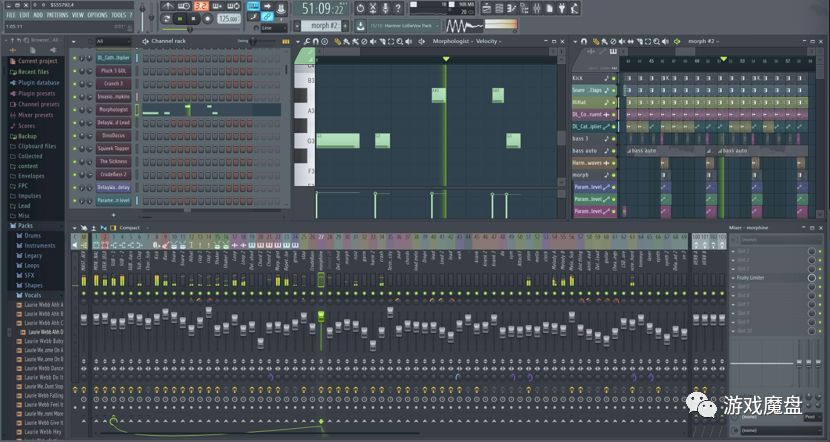Select the piano roll draw pencil tool

coord(338,42)
